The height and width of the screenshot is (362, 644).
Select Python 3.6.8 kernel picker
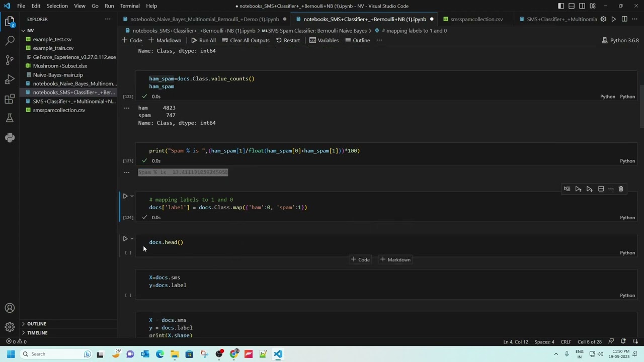620,40
